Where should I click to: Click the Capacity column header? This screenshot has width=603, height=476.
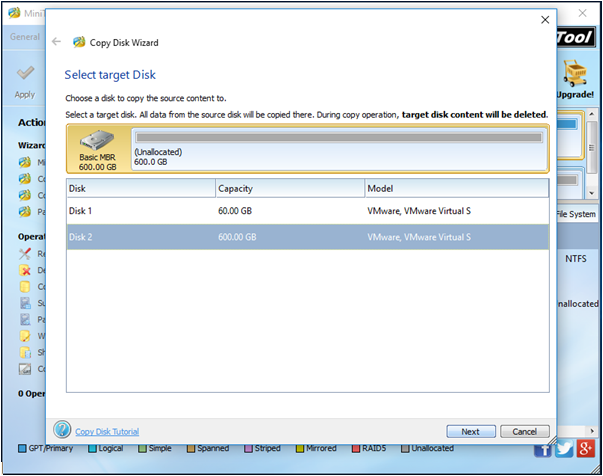click(x=290, y=188)
